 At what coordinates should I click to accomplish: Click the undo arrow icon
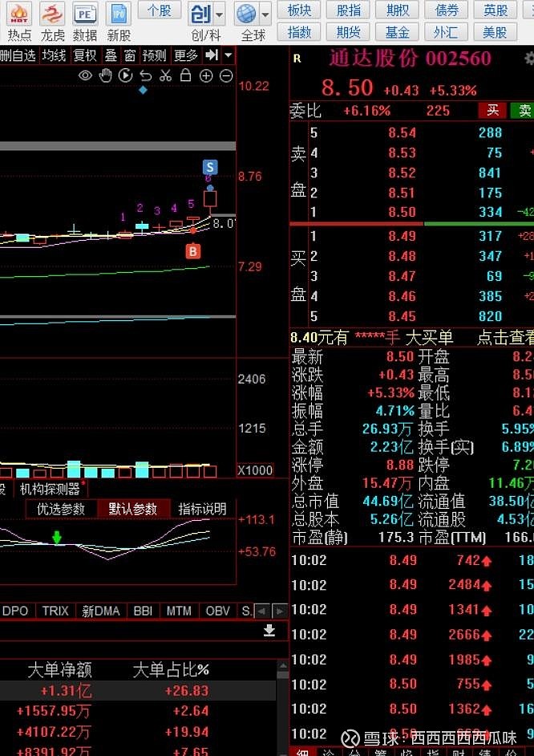pyautogui.click(x=145, y=75)
